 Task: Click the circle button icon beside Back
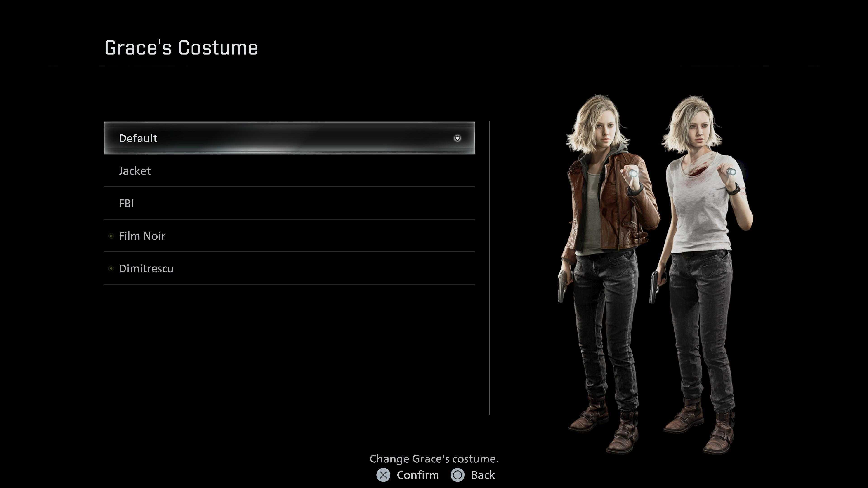[x=457, y=475]
